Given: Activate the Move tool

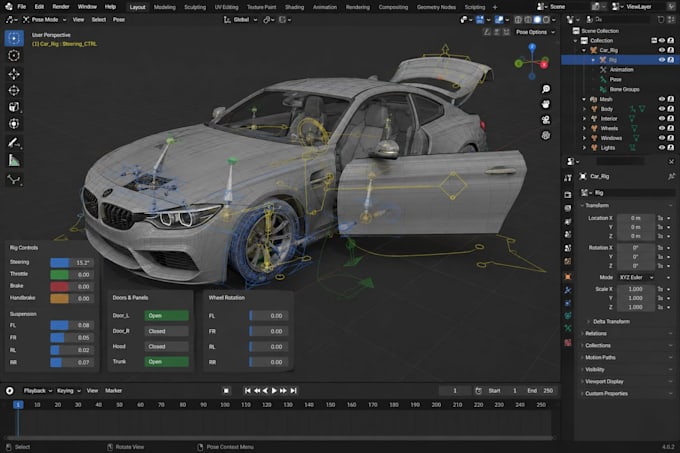Looking at the screenshot, I should (x=14, y=74).
